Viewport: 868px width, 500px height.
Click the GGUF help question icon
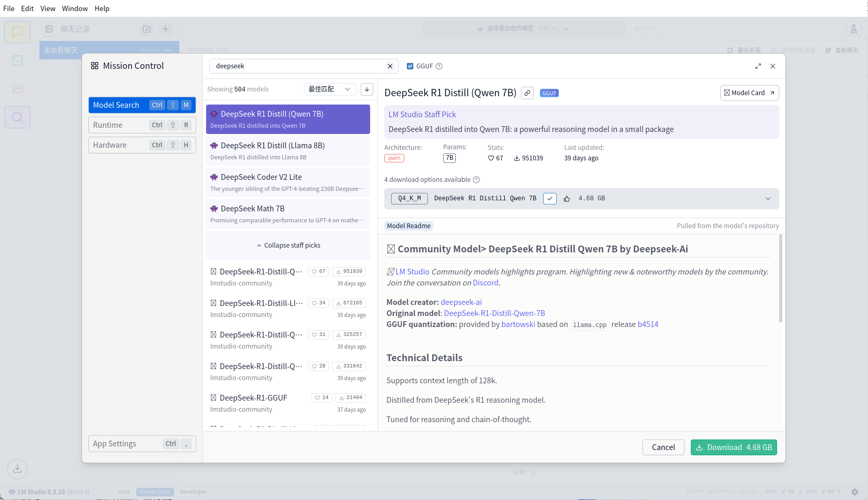pos(439,66)
